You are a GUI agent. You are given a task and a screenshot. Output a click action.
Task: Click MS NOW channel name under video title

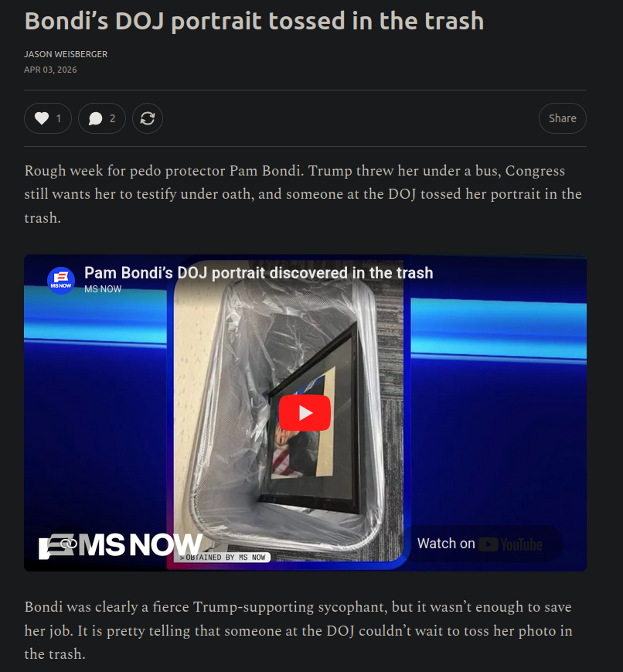(x=103, y=289)
